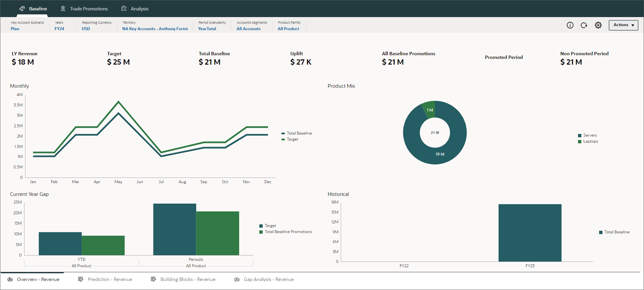Click the Servers legend swatch
This screenshot has width=644, height=290.
[x=580, y=136]
